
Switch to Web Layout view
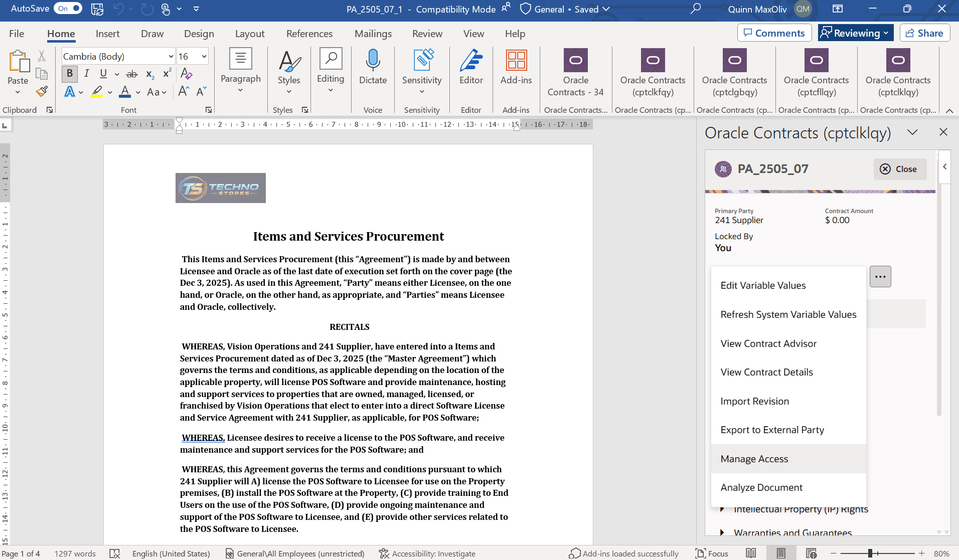[811, 553]
